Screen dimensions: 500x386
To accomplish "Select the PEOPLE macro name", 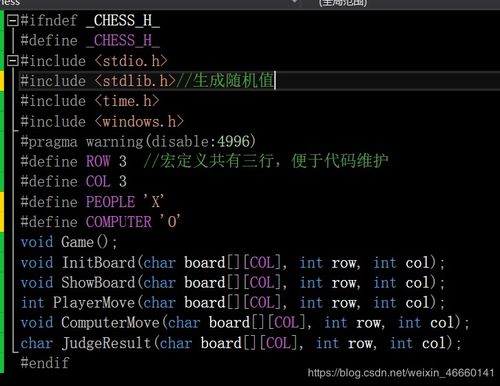I will tap(110, 202).
